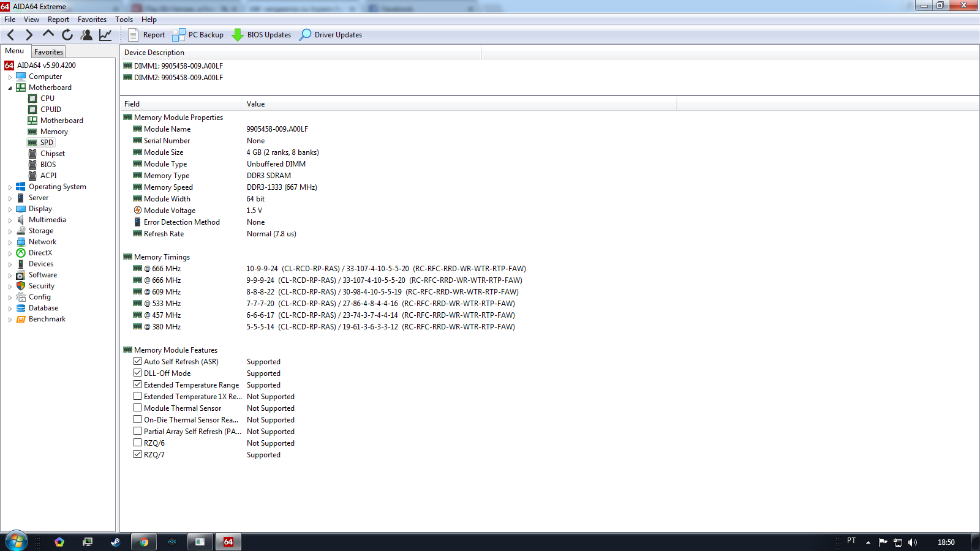The height and width of the screenshot is (551, 980).
Task: Select the Database tree item
Action: click(x=43, y=308)
